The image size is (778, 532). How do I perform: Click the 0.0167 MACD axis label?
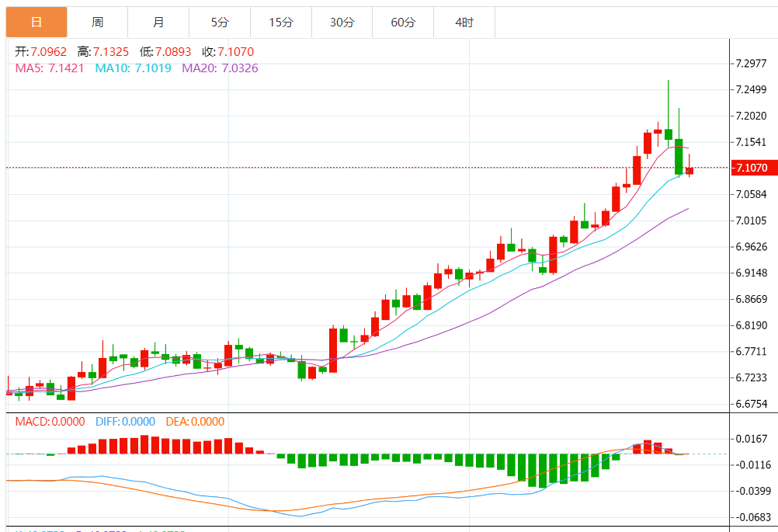(x=751, y=439)
